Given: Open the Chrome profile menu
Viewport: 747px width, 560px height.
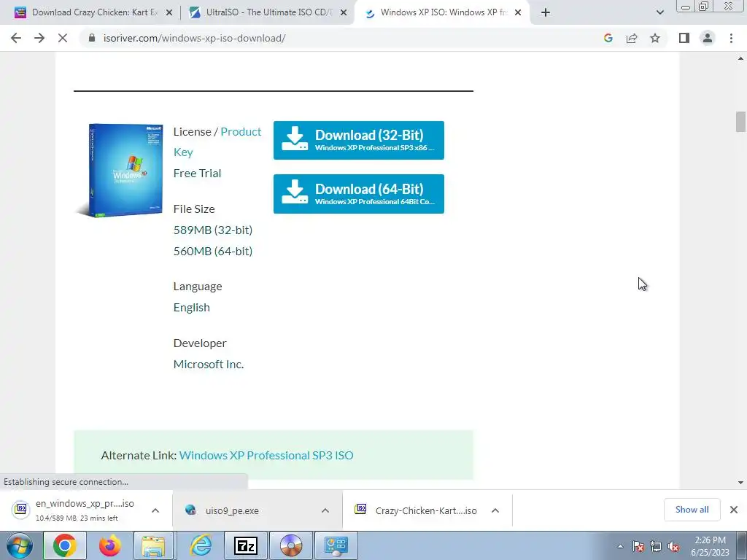Looking at the screenshot, I should 708,38.
